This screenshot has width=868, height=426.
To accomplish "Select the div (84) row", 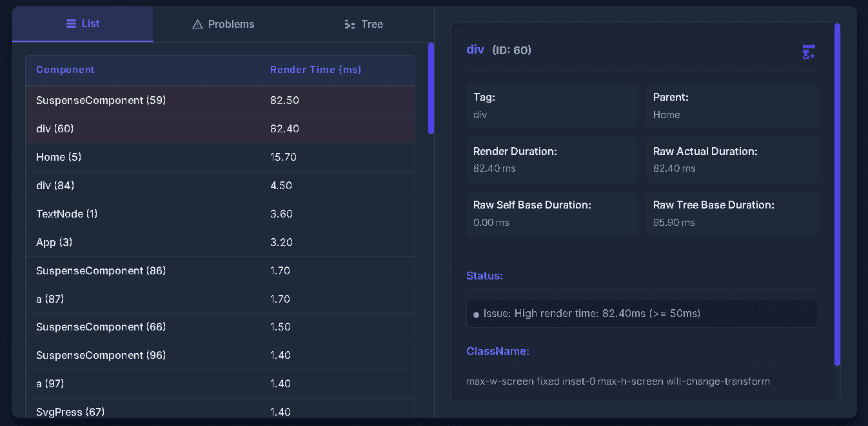I will point(220,186).
